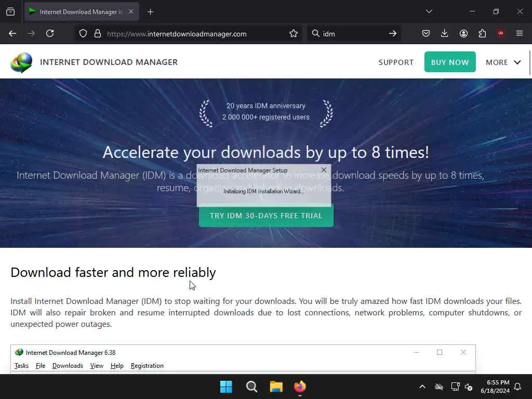This screenshot has height=399, width=532.
Task: Open Pocket save icon
Action: coord(426,33)
